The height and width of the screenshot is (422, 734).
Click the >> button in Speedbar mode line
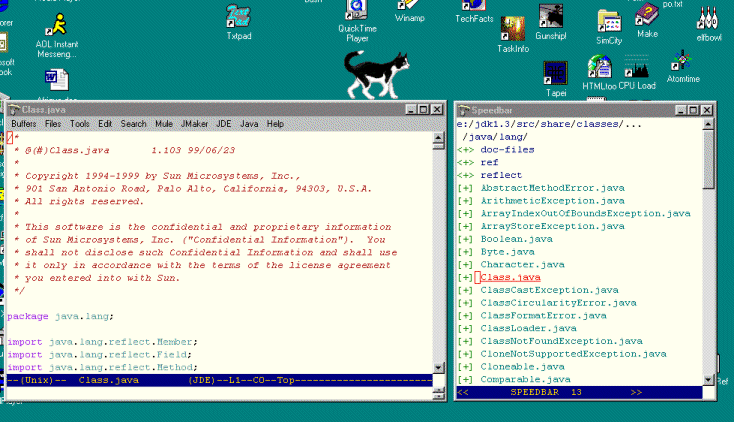(636, 393)
